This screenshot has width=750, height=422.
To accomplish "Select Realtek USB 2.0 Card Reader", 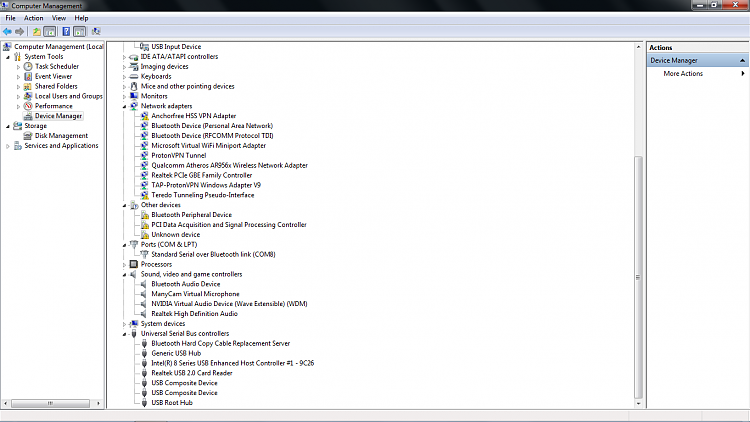I will tap(192, 373).
